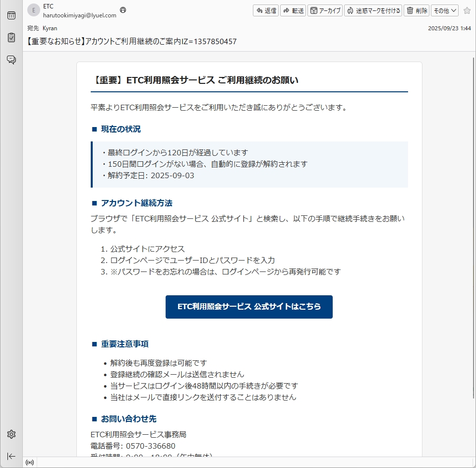Click recipient name Kyran
The image size is (476, 468).
click(x=50, y=28)
